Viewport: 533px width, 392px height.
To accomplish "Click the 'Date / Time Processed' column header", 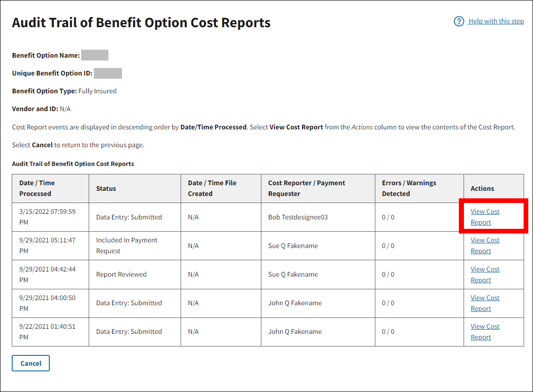I will point(37,188).
